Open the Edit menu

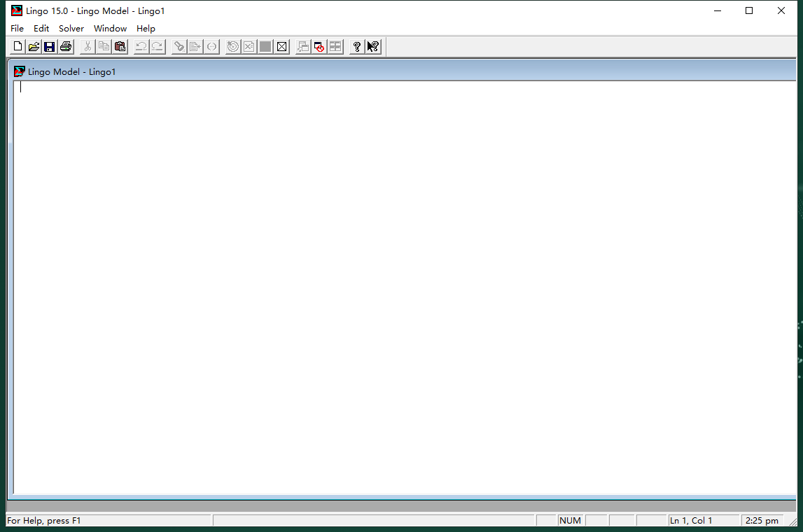(41, 29)
